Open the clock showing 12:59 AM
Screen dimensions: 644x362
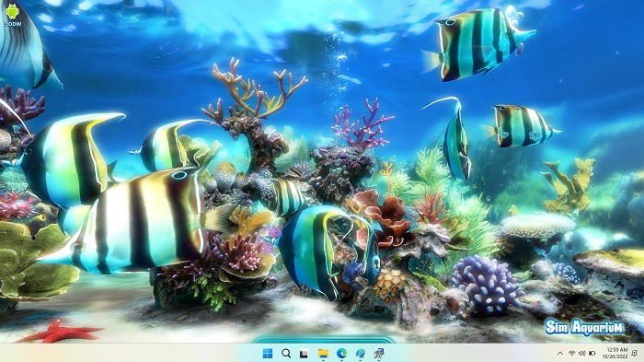(615, 353)
